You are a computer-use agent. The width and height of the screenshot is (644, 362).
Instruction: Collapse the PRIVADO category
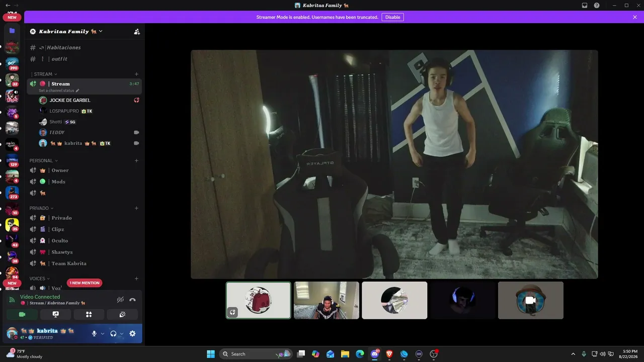click(41, 208)
